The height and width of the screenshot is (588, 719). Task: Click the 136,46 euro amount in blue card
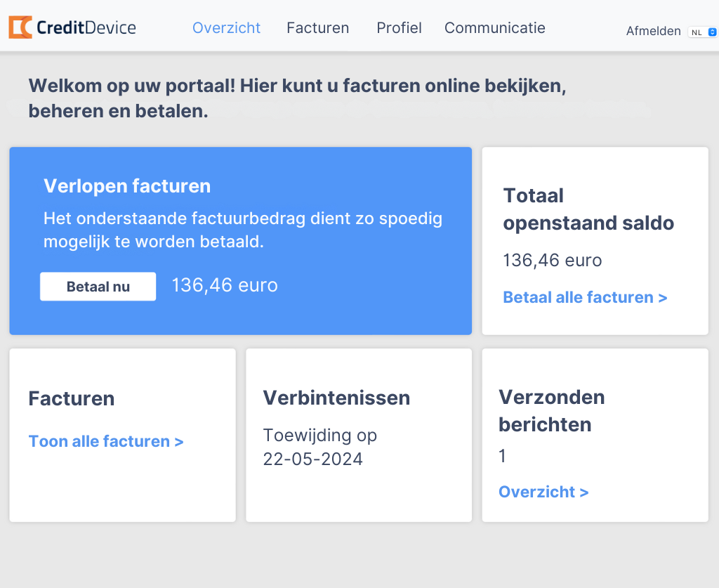tap(224, 285)
